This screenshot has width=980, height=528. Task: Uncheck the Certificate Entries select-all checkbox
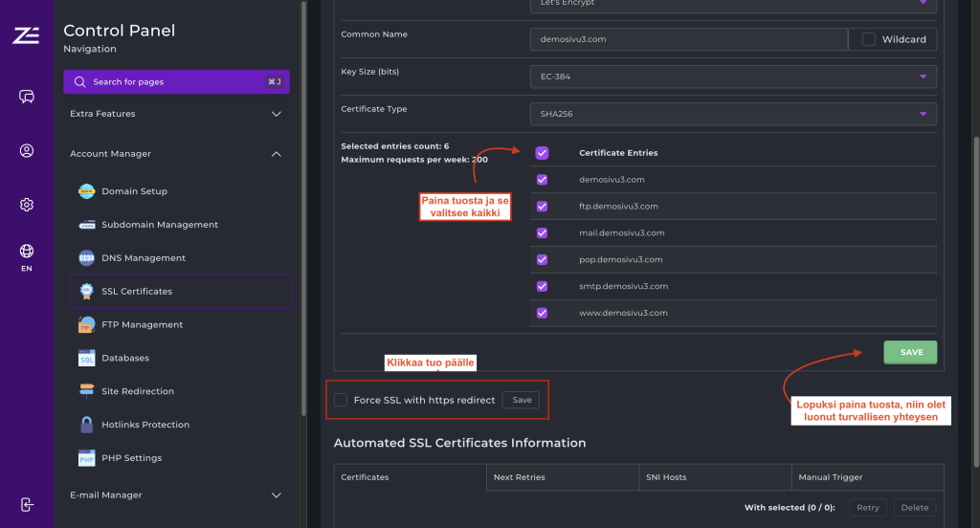pos(542,153)
